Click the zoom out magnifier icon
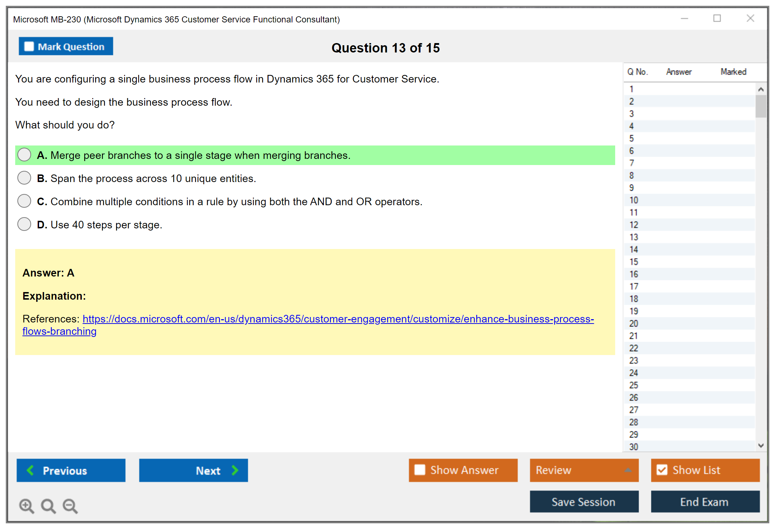This screenshot has width=778, height=532. (70, 506)
